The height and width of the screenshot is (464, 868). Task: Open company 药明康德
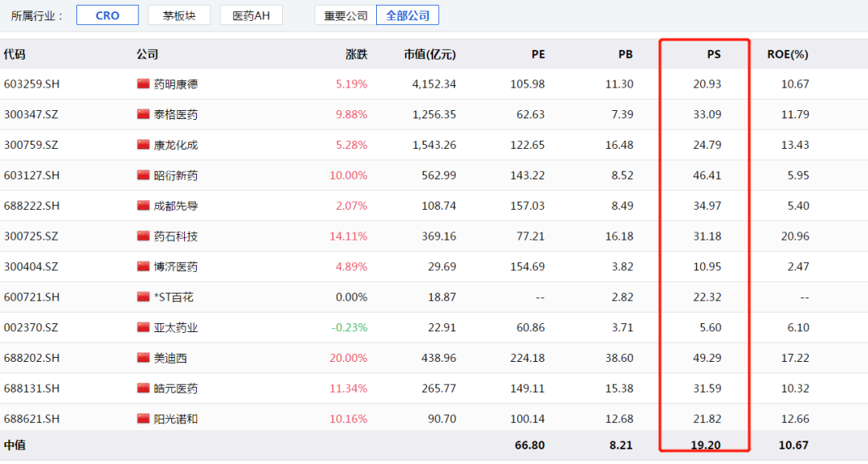175,84
